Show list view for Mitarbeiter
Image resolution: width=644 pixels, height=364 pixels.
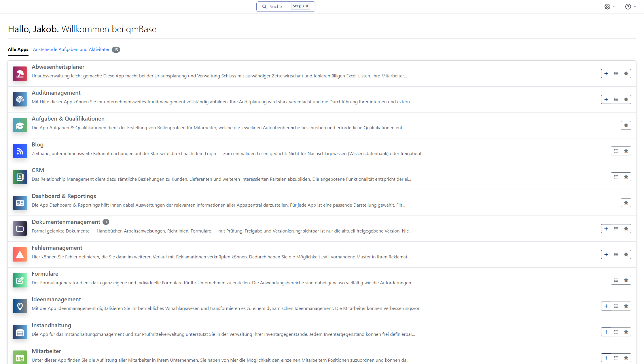point(616,358)
